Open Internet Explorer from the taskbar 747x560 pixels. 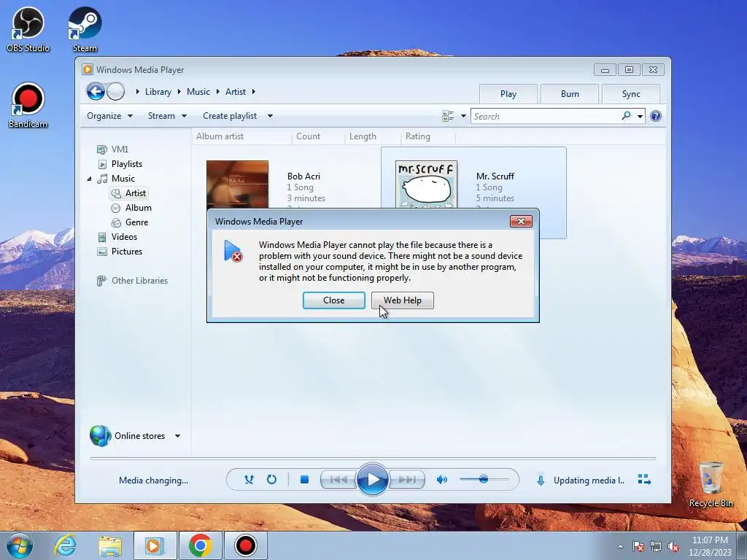pyautogui.click(x=65, y=545)
